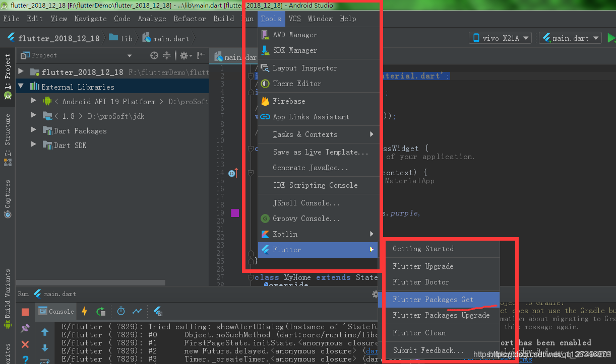Open the Code menu
The height and width of the screenshot is (364, 616).
(122, 19)
